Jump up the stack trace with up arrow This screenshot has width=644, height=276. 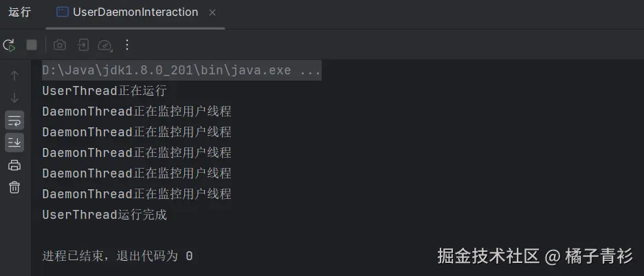pyautogui.click(x=14, y=76)
